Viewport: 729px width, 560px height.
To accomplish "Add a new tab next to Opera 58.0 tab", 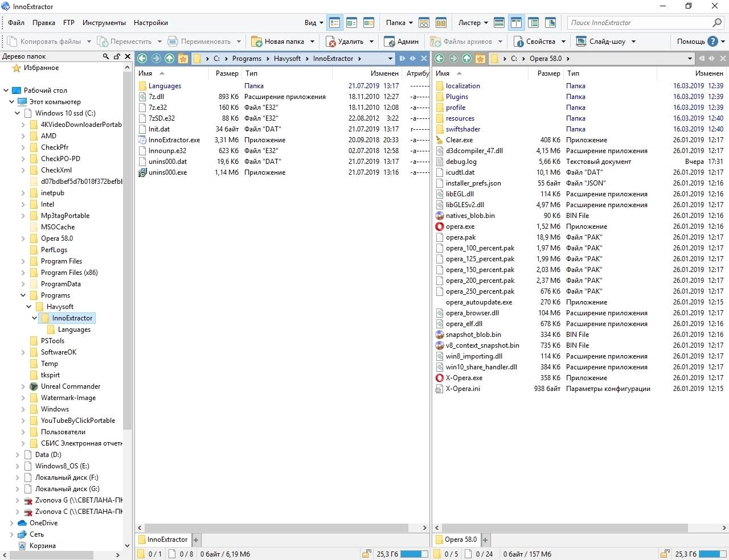I will point(485,540).
